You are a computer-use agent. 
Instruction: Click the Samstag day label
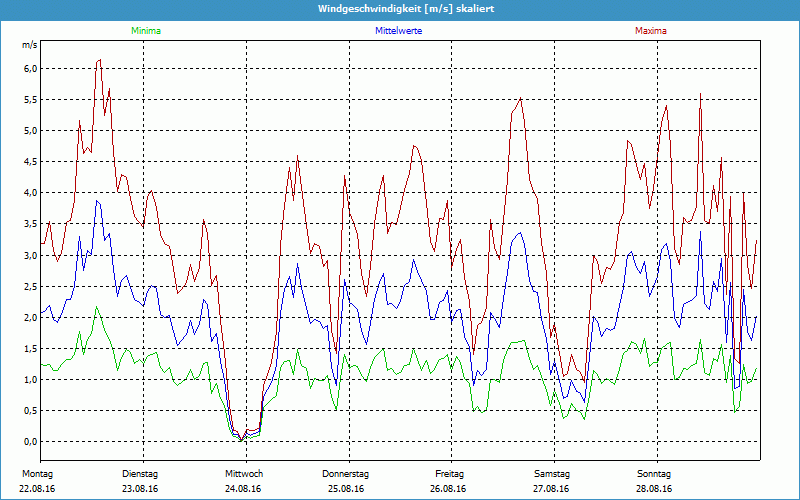(552, 474)
